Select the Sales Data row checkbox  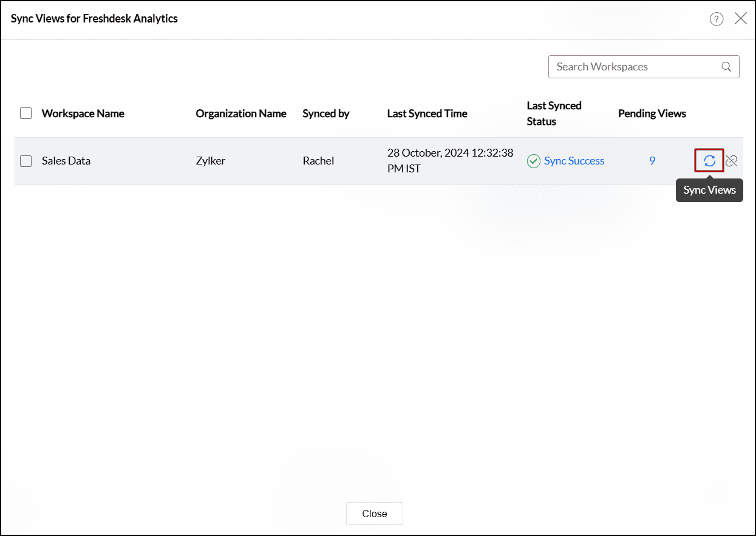(x=26, y=161)
